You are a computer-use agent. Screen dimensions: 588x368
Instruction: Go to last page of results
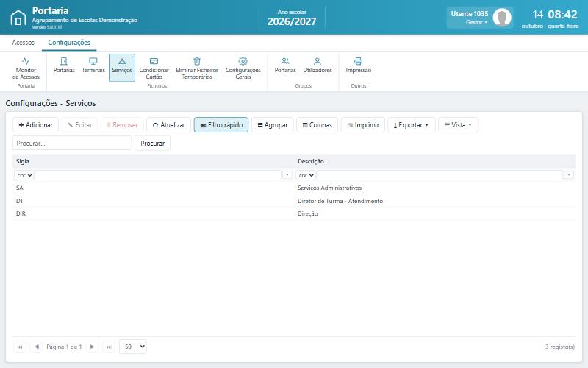click(x=109, y=347)
